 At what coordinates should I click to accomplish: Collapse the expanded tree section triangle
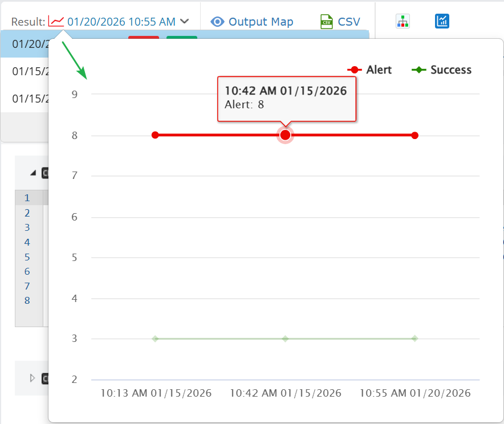[x=33, y=173]
